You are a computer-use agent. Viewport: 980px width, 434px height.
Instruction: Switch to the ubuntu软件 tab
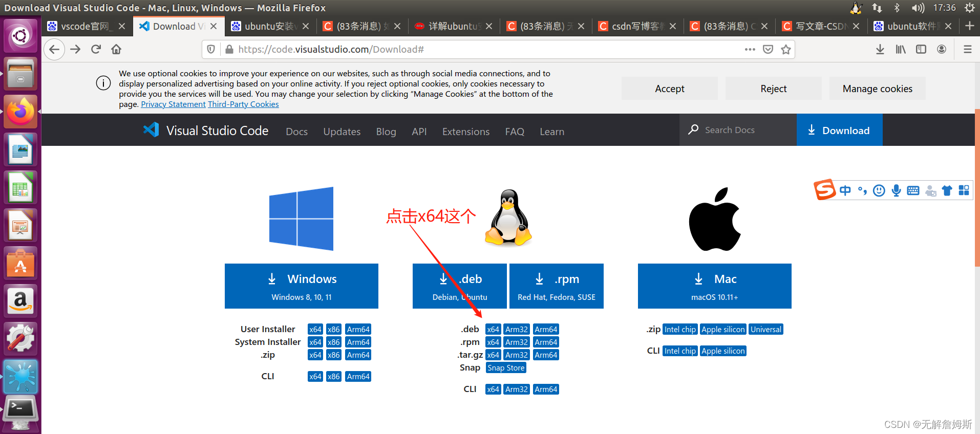tap(913, 26)
